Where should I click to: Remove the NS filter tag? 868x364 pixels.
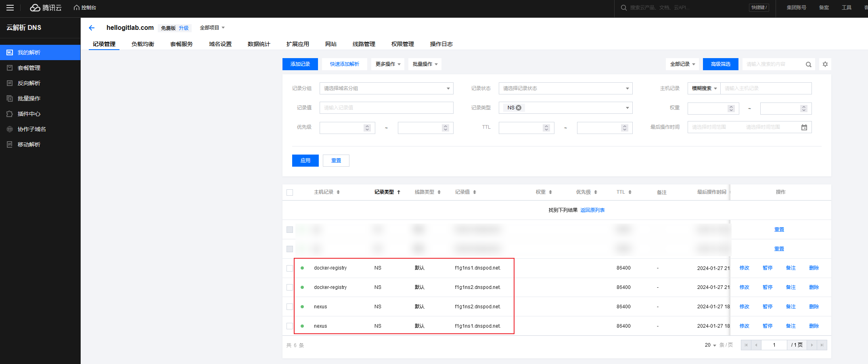coord(519,108)
